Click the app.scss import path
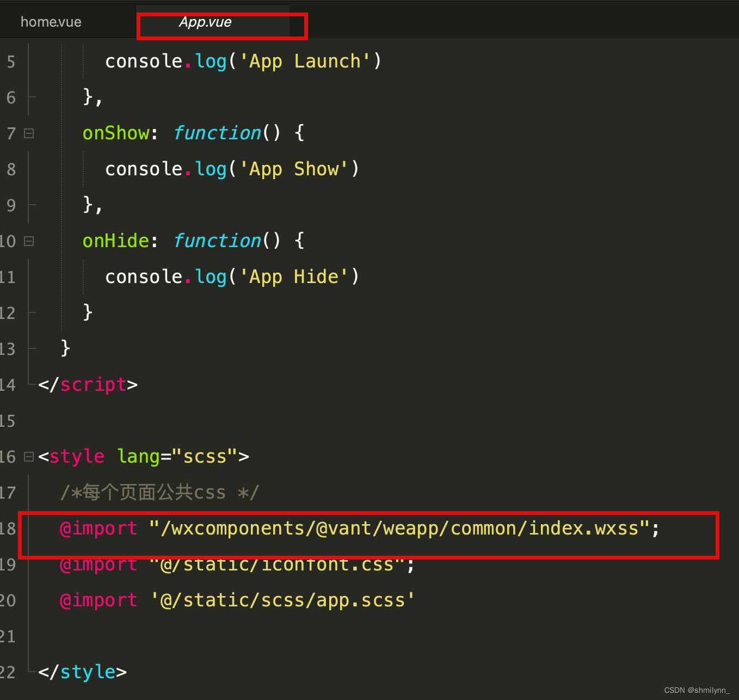 282,600
